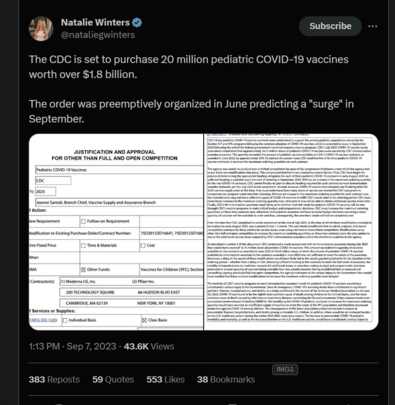The width and height of the screenshot is (395, 405).
Task: Click the Natalie Winters display name
Action: (x=95, y=22)
